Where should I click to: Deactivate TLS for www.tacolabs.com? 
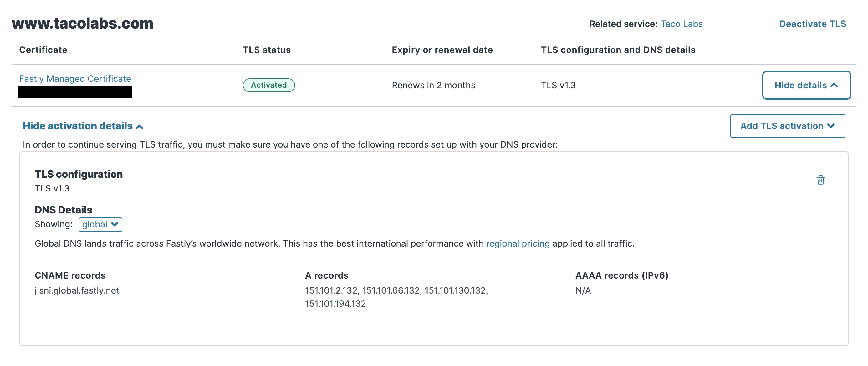[x=812, y=24]
